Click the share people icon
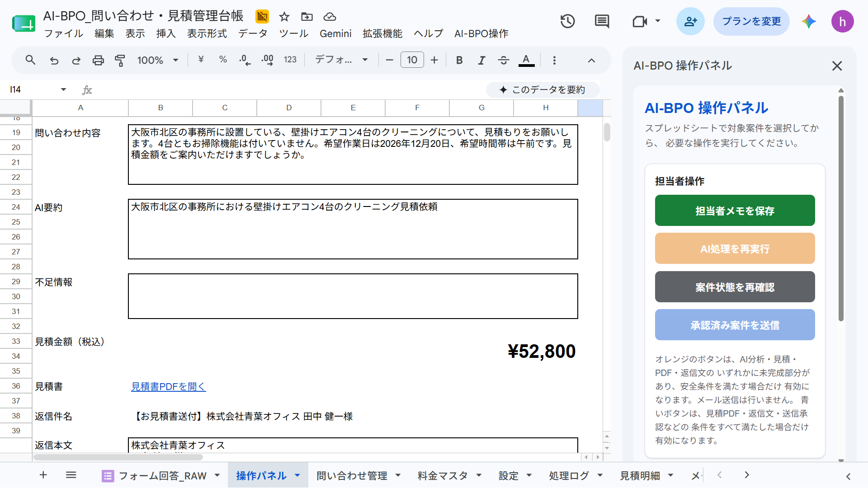 click(x=690, y=21)
